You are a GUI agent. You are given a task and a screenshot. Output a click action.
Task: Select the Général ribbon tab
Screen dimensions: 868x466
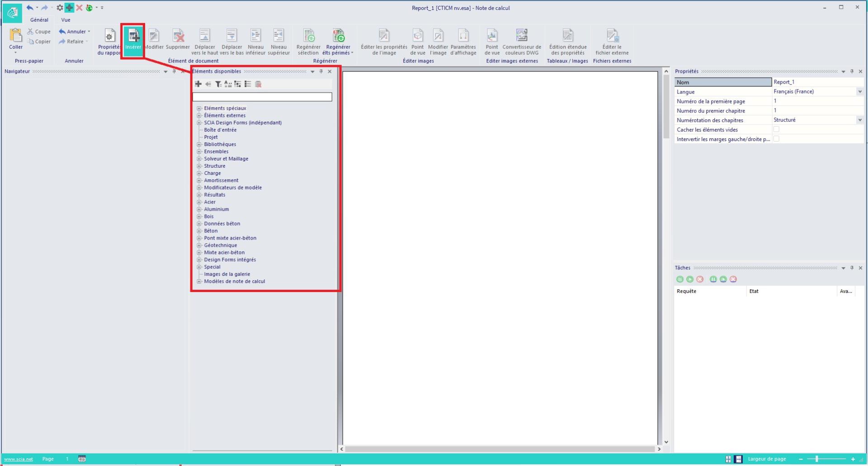[x=39, y=20]
